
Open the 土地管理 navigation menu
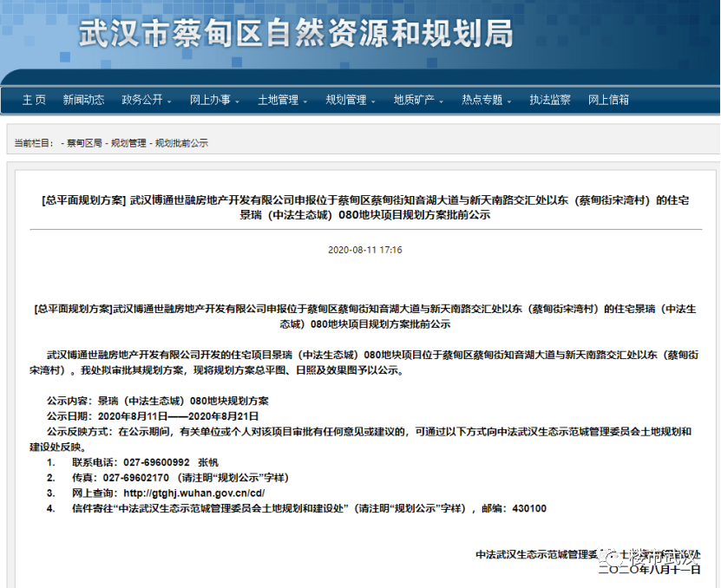[x=279, y=100]
